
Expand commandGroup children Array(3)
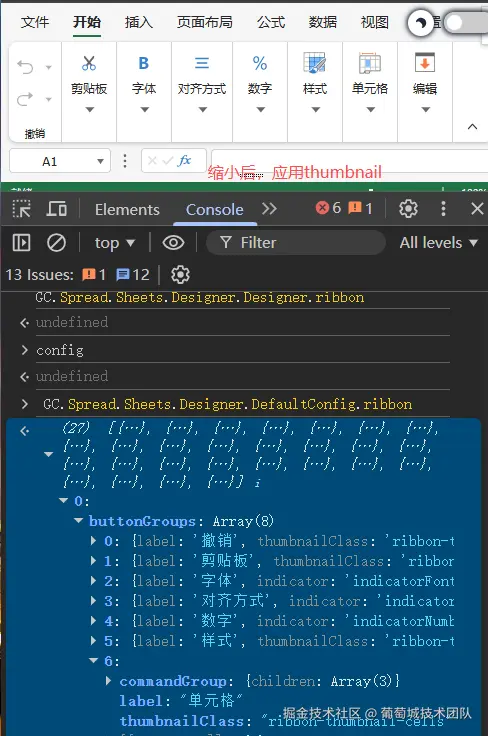click(x=109, y=680)
